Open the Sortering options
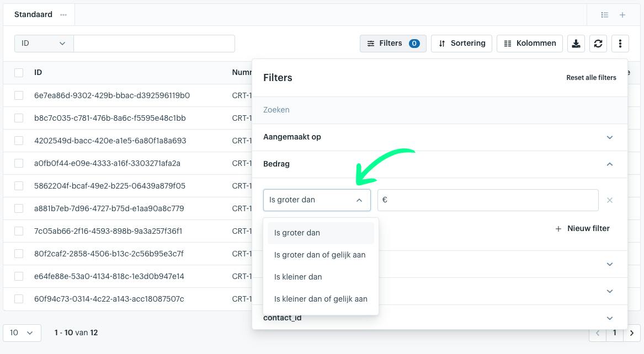 [x=462, y=44]
